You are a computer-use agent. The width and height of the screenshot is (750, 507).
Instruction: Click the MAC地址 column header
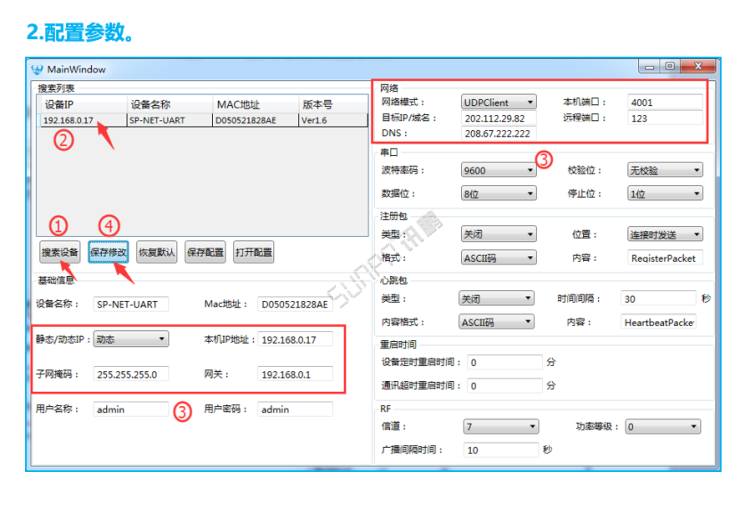pyautogui.click(x=255, y=104)
